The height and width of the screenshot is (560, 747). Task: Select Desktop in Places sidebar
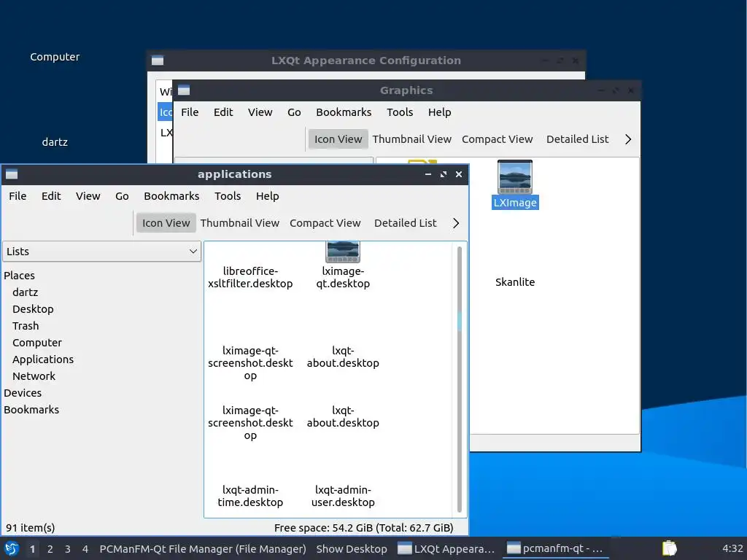(33, 309)
